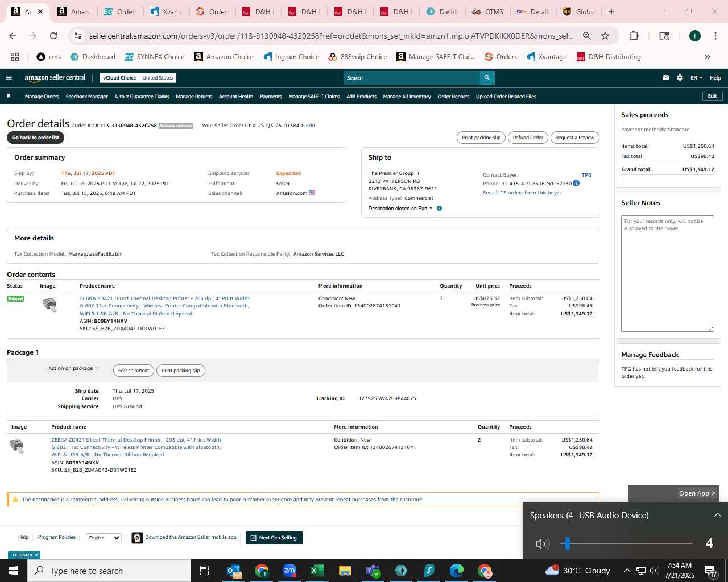Viewport: 728px width, 582px height.
Task: Open the Payments menu item
Action: pos(271,97)
